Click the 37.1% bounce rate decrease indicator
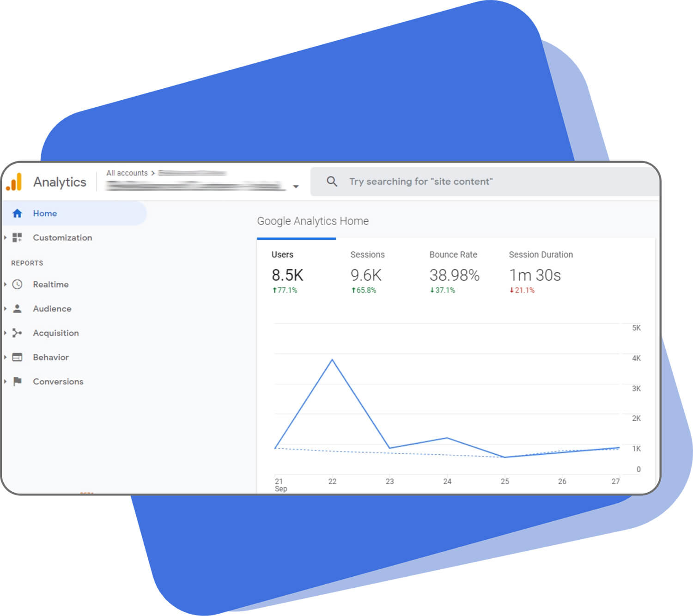 tap(443, 290)
